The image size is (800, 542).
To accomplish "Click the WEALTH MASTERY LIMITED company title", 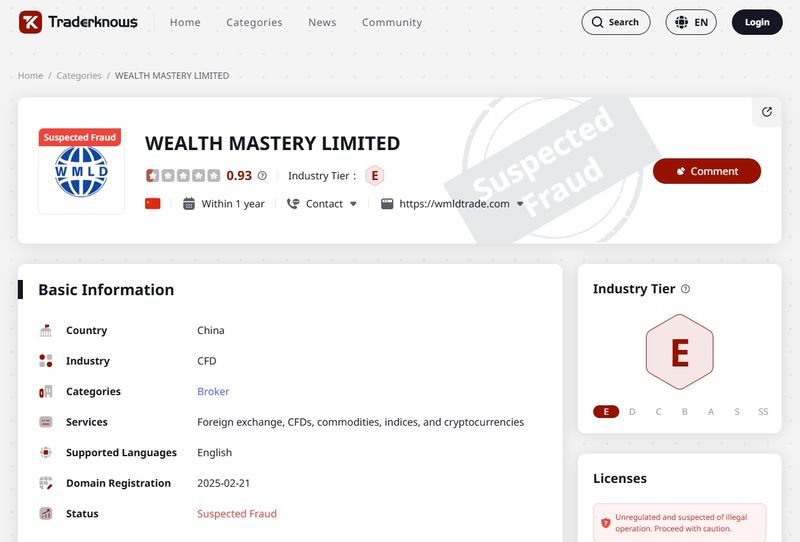I will [272, 143].
